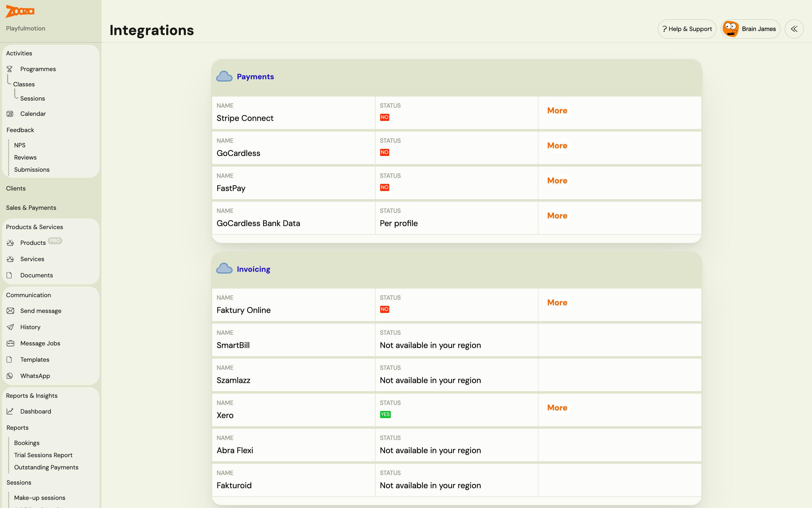Open Programmes via its trophy icon
The image size is (812, 508).
coord(10,69)
